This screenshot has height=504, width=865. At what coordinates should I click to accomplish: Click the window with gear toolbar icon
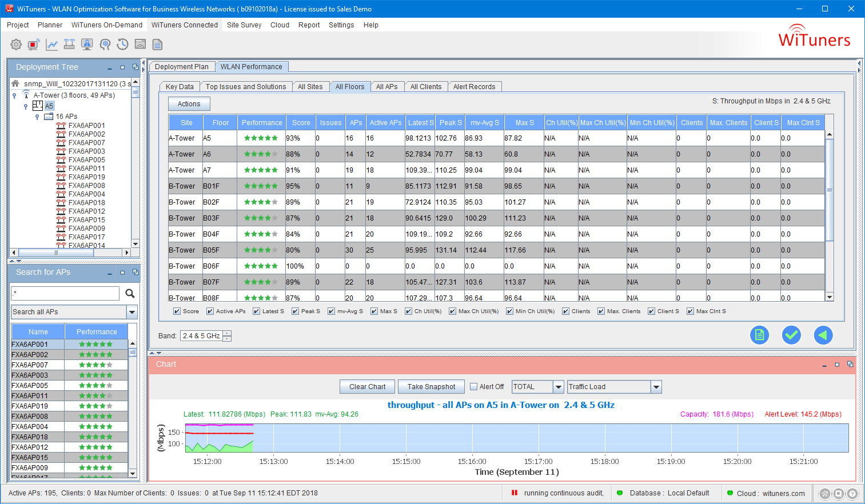pyautogui.click(x=140, y=45)
